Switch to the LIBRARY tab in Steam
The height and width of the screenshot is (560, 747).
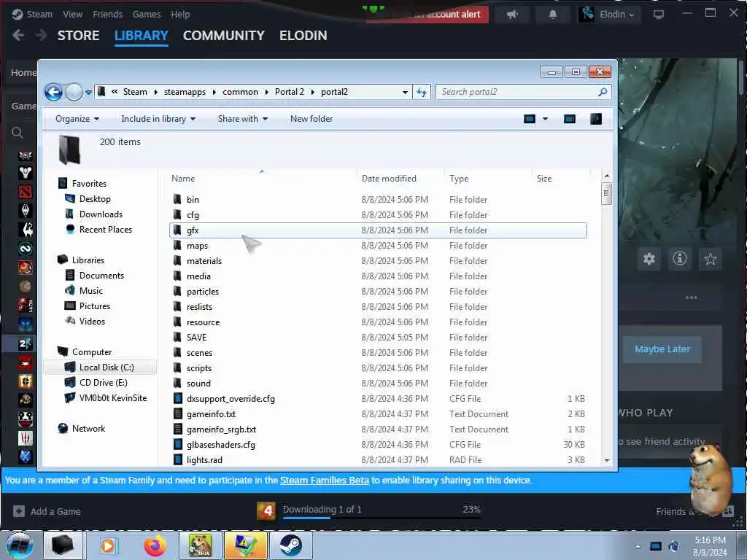pos(141,36)
